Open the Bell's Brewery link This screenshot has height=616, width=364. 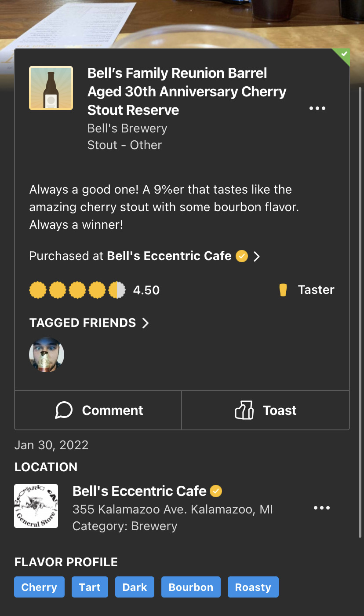pyautogui.click(x=127, y=128)
